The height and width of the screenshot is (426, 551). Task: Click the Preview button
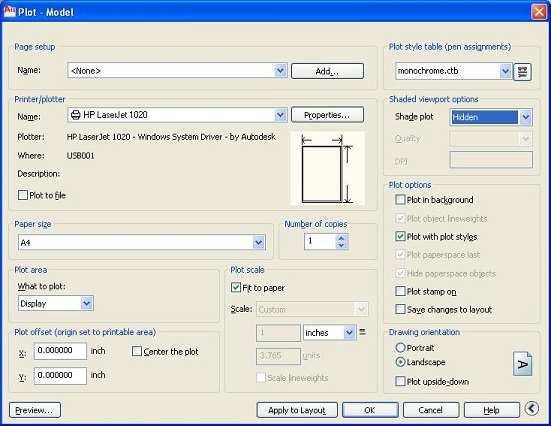tap(34, 410)
